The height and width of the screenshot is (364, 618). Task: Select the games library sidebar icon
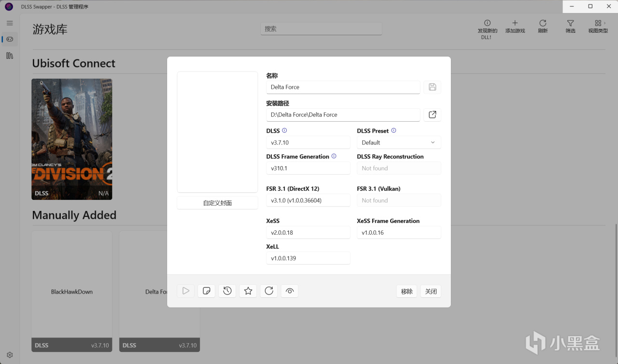point(10,39)
